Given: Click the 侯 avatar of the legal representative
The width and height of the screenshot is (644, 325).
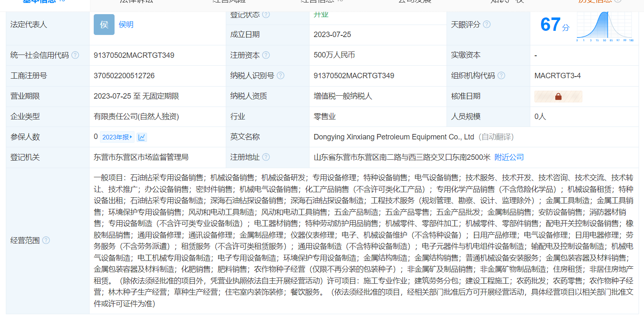Looking at the screenshot, I should pyautogui.click(x=104, y=25).
